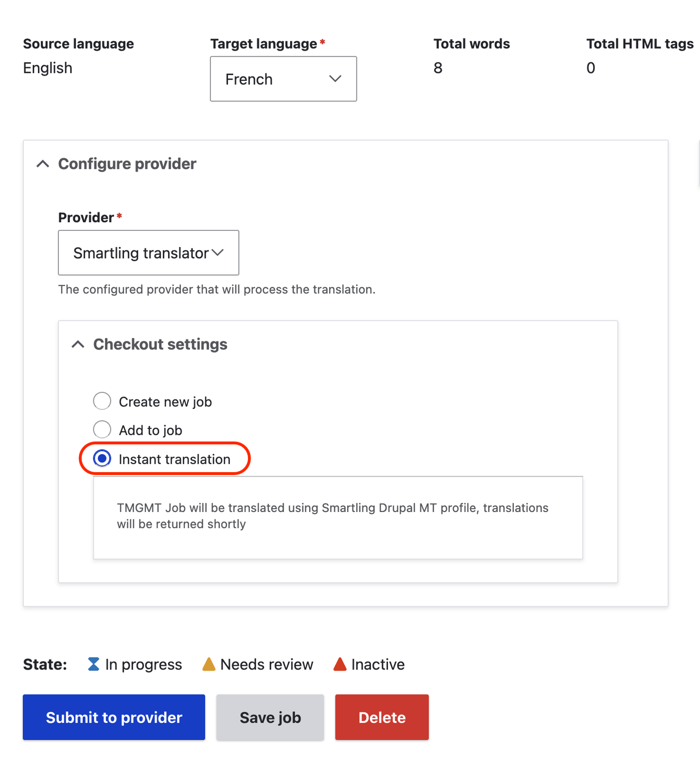The image size is (700, 759).
Task: Select the Instant translation option
Action: pos(102,458)
